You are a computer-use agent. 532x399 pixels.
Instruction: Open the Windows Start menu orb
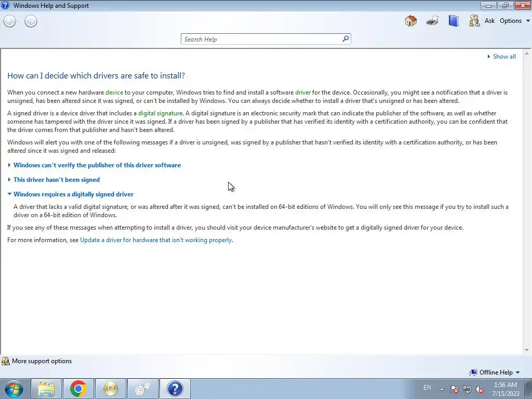click(x=14, y=389)
